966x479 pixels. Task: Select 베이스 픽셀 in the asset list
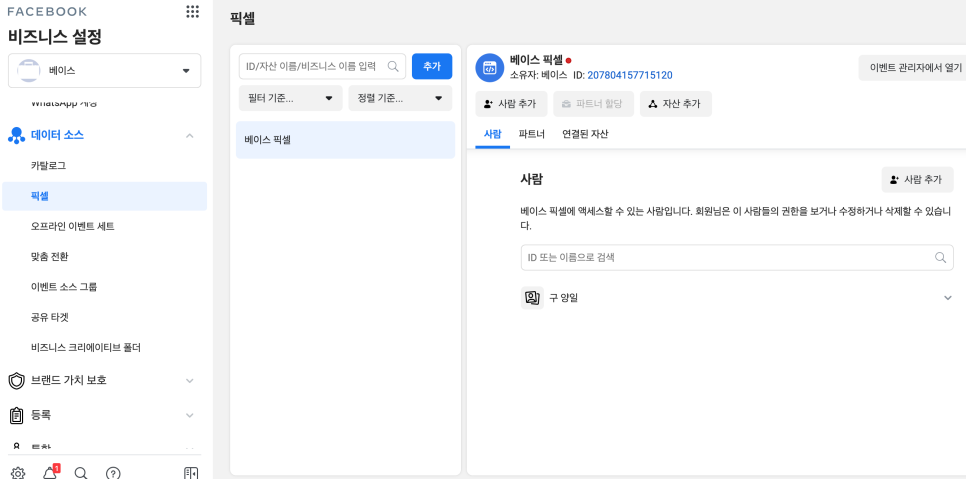[346, 140]
